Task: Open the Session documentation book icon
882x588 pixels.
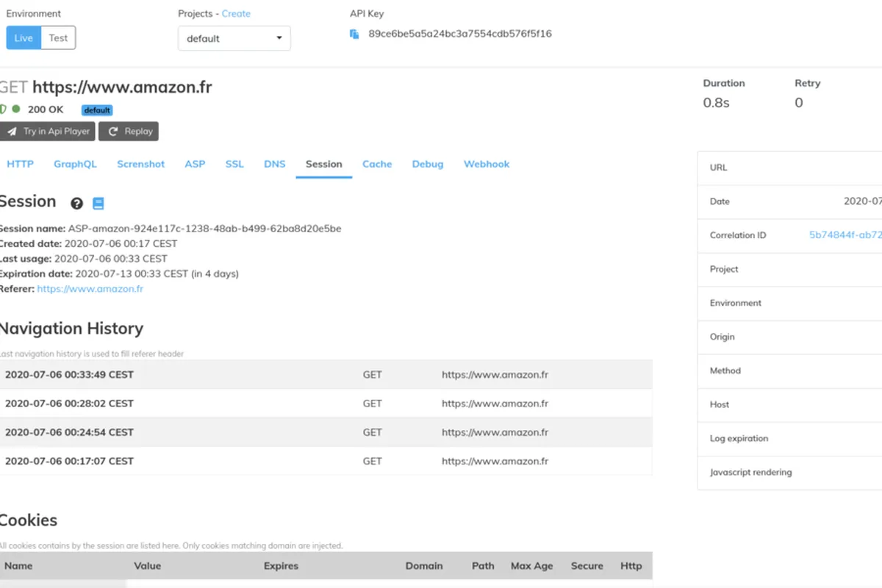Action: pyautogui.click(x=98, y=204)
